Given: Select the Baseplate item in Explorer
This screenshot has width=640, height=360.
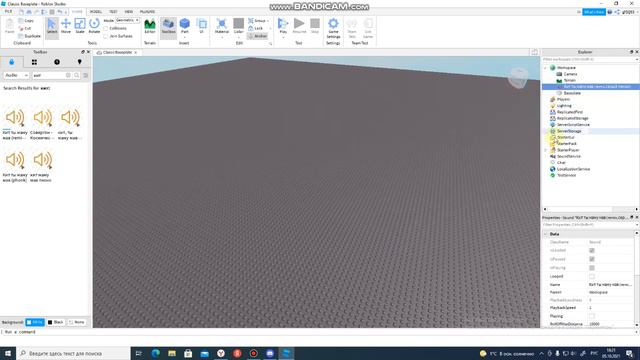Looking at the screenshot, I should tap(572, 93).
